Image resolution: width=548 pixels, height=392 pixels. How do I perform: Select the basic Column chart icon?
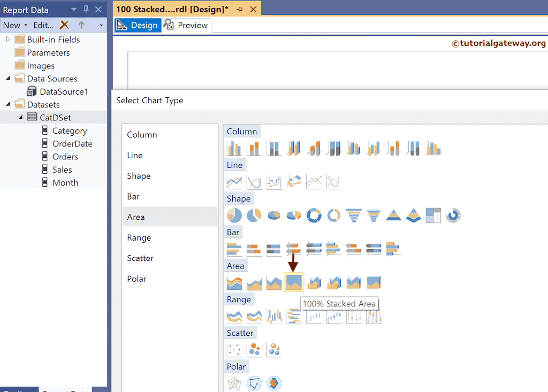click(x=234, y=148)
